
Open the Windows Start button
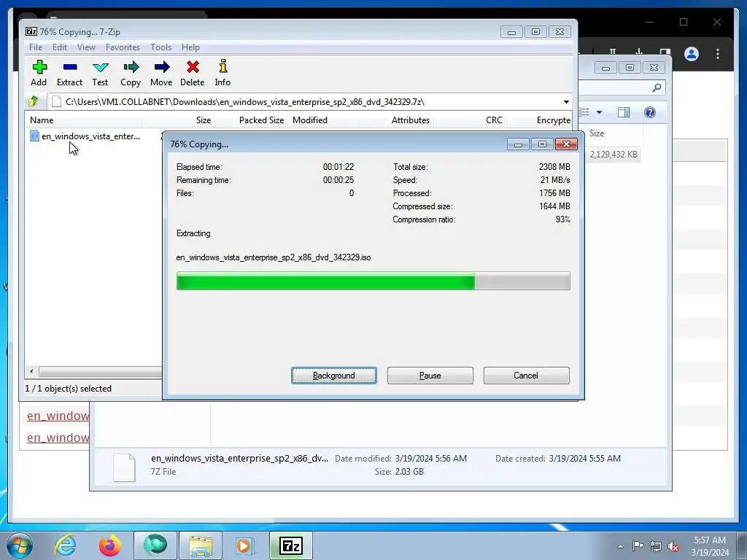[x=20, y=545]
